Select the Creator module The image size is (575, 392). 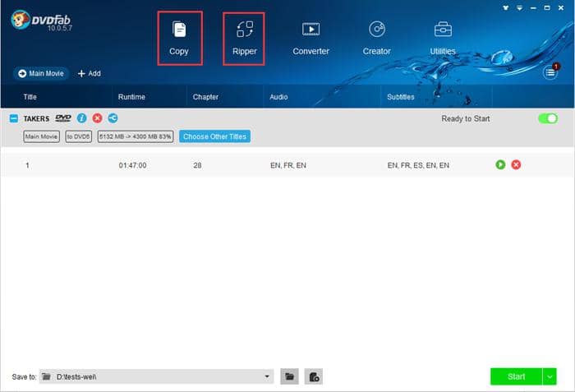(376, 38)
